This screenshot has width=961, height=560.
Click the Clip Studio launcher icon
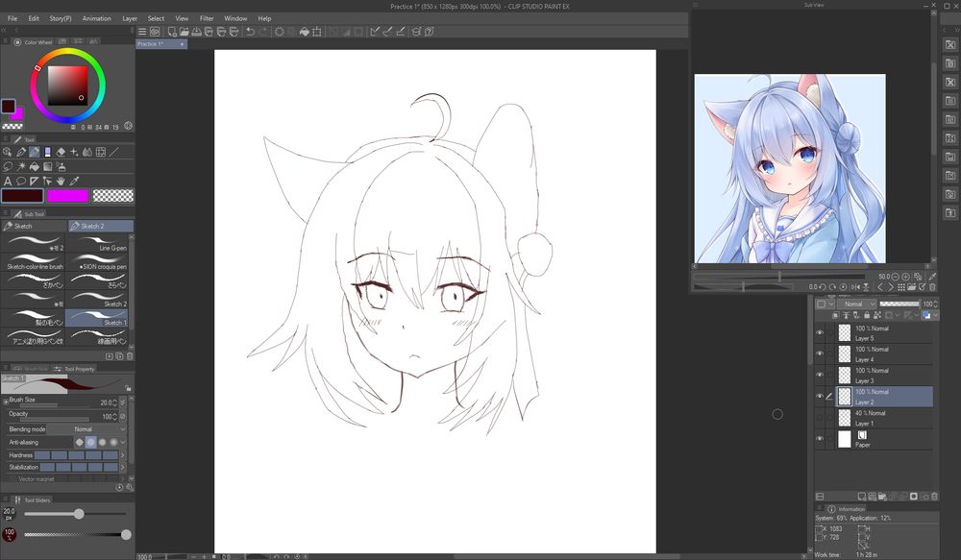point(155,32)
